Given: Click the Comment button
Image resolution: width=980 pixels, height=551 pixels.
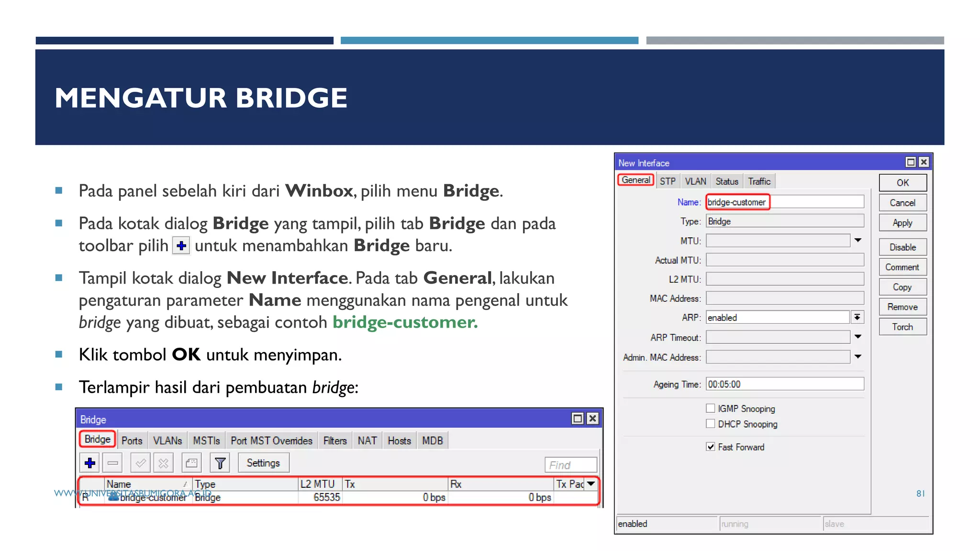Looking at the screenshot, I should pyautogui.click(x=903, y=267).
